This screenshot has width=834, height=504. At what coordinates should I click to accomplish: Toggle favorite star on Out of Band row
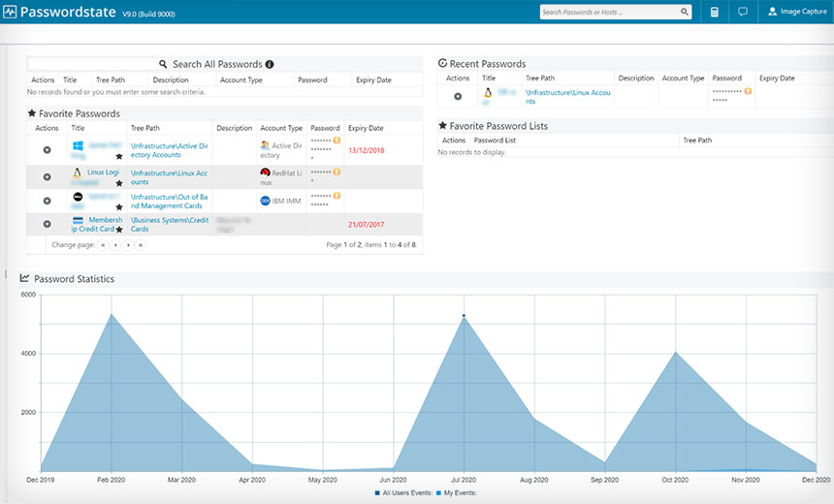(x=119, y=206)
